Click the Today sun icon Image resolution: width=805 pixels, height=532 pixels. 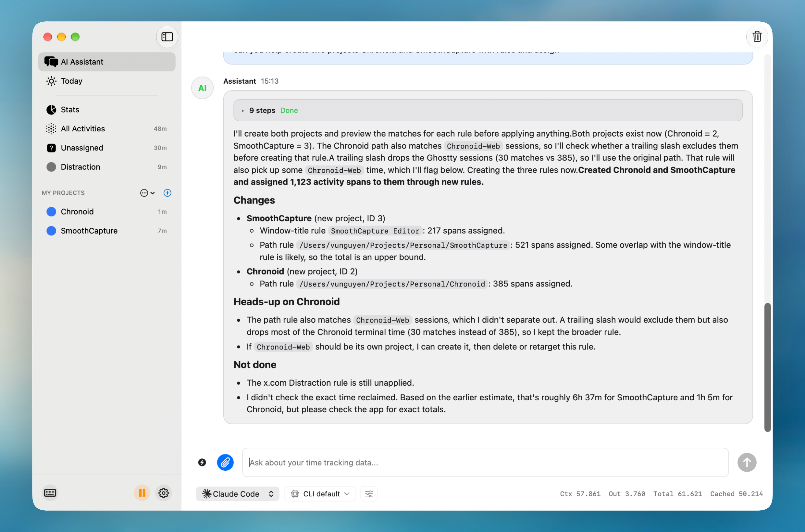(51, 81)
